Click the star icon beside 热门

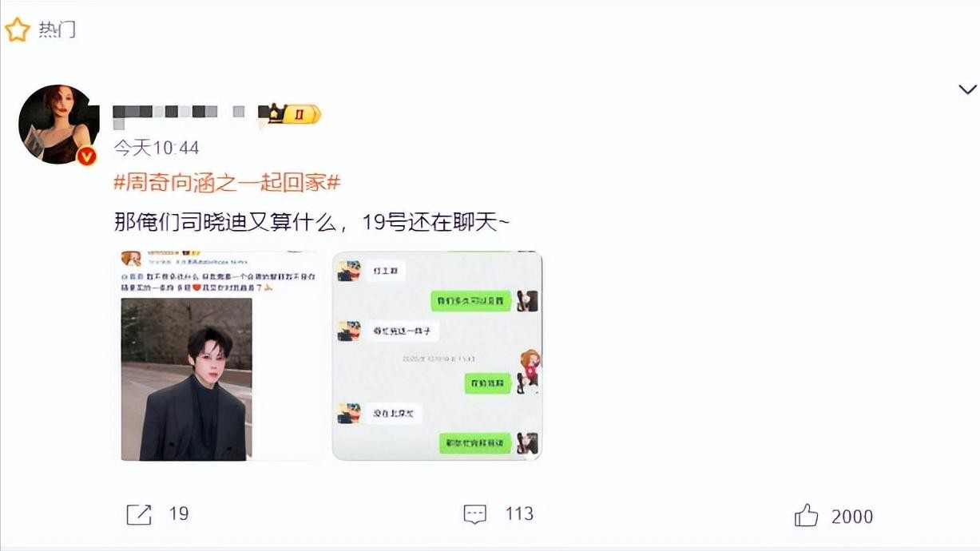(17, 30)
